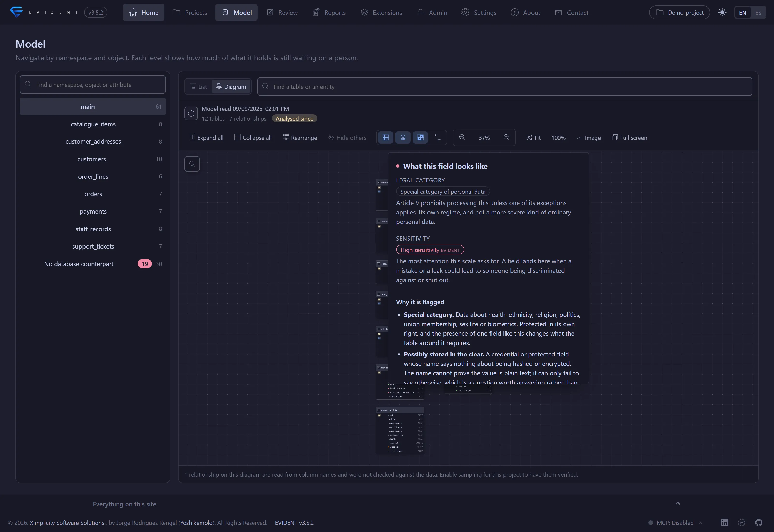Click the EVIDENT logo icon
Screen dimensions: 774x532
(x=16, y=12)
